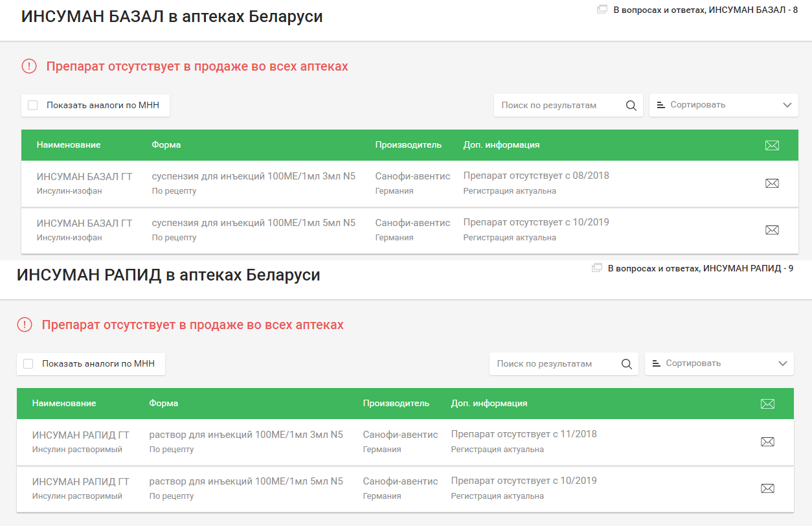Open ИНСУМАН БАЗАЛ ГТ entry with 5мл N5
Viewport: 812px width, 526px height.
[84, 223]
